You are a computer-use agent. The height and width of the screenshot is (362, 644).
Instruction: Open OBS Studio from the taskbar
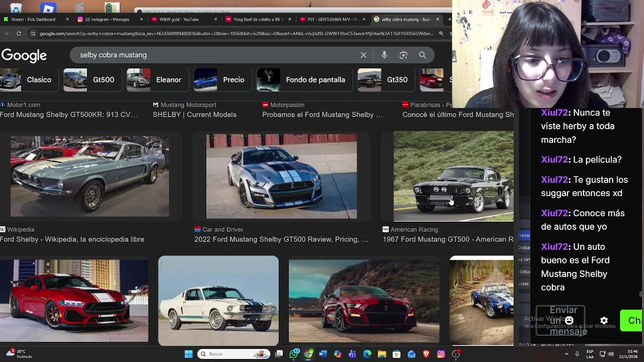(455, 354)
